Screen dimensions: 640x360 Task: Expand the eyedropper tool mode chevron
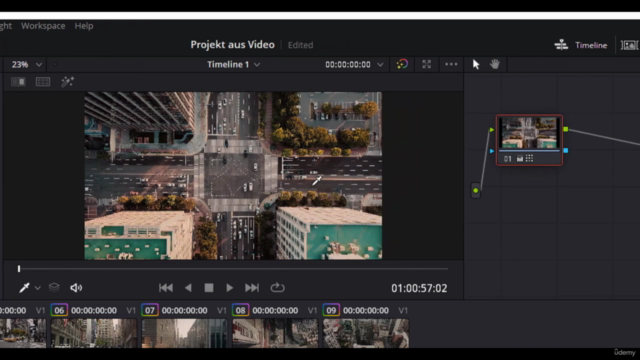point(38,288)
